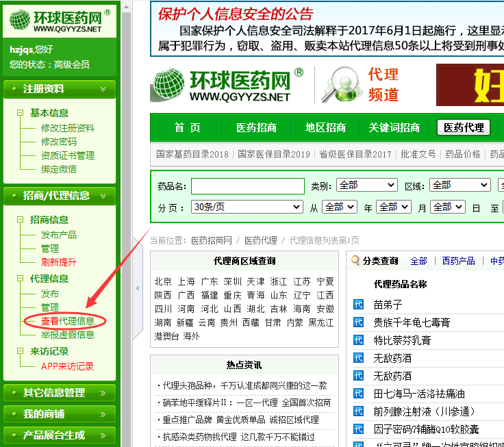The width and height of the screenshot is (504, 447).
Task: Click the 代 icon beside 苗弟子
Action: 358,305
